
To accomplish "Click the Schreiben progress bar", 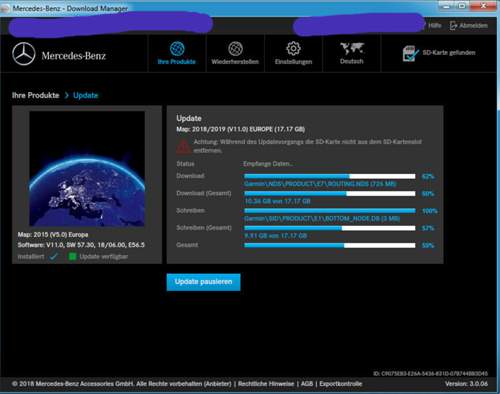I will 330,211.
